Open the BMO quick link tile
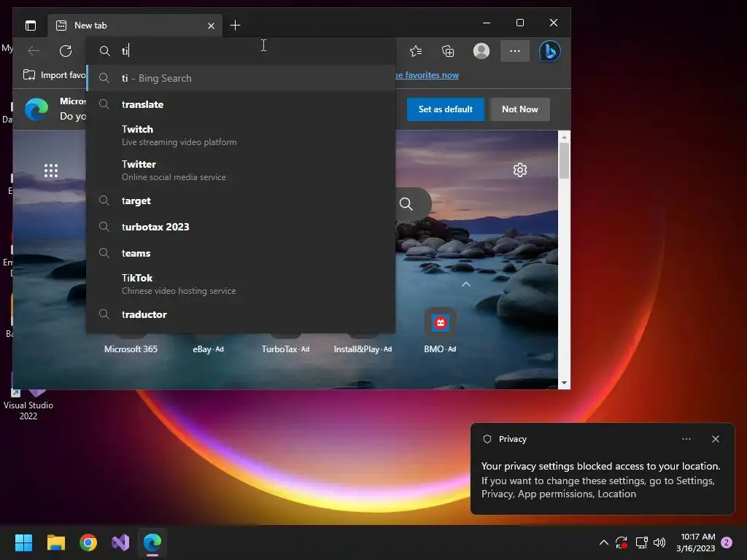This screenshot has height=560, width=747. pos(440,332)
